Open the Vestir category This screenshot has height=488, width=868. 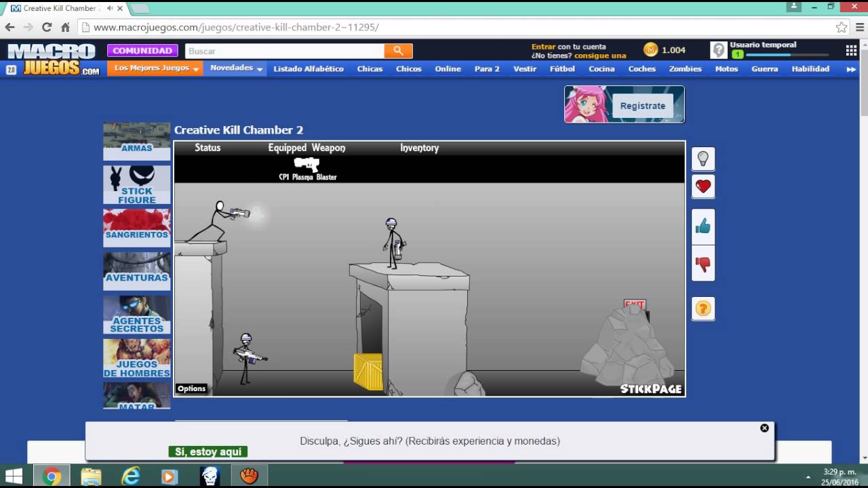pos(525,68)
